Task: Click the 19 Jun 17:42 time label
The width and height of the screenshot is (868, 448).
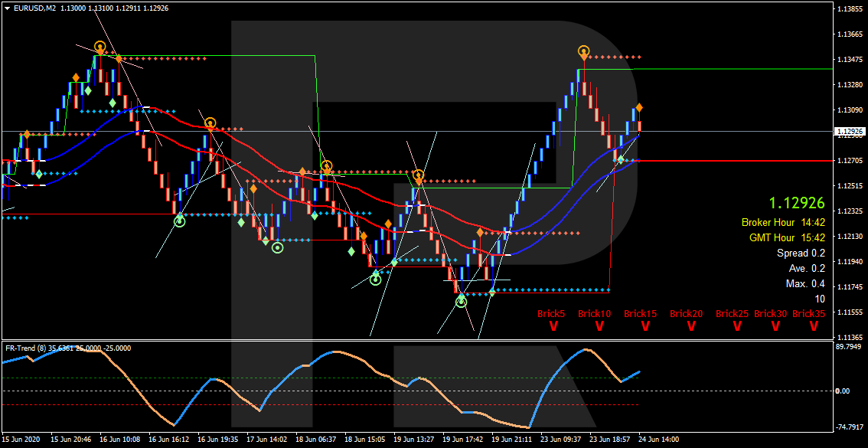Action: [x=464, y=439]
